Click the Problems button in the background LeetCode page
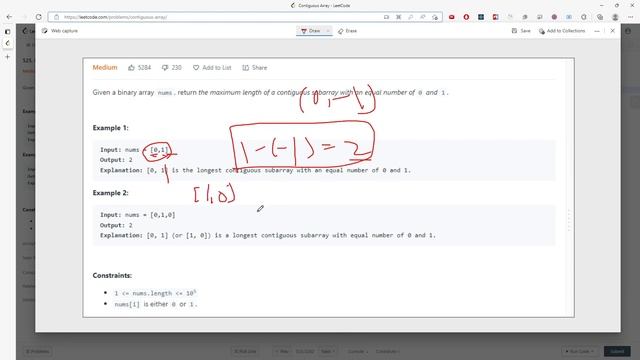The height and width of the screenshot is (360, 640). point(38,351)
